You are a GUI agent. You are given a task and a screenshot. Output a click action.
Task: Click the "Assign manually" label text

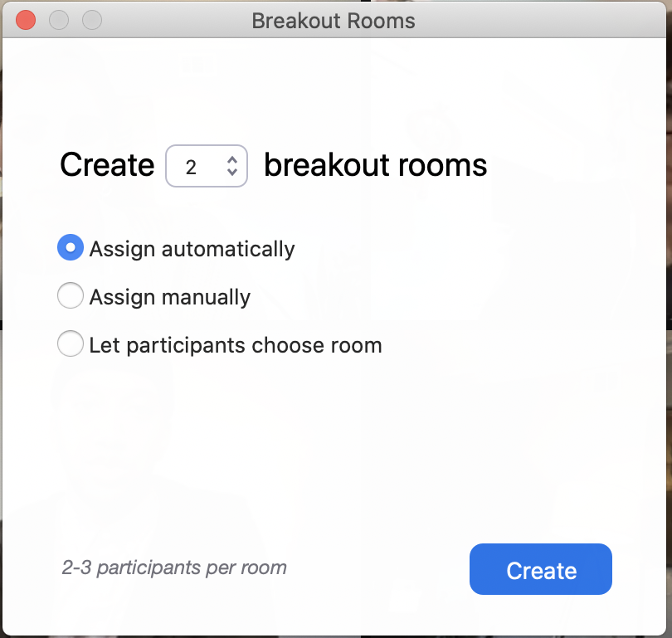point(170,297)
